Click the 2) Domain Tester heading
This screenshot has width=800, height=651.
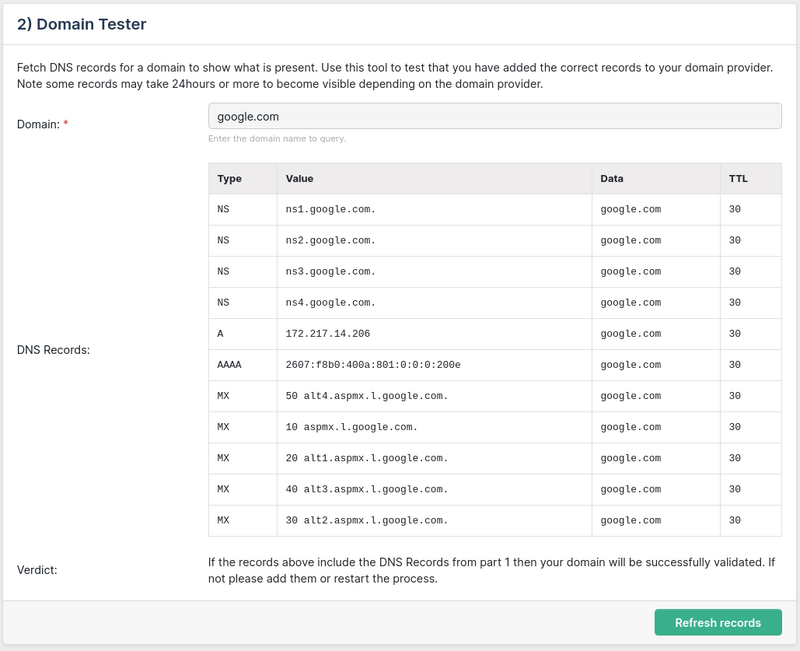pos(82,24)
